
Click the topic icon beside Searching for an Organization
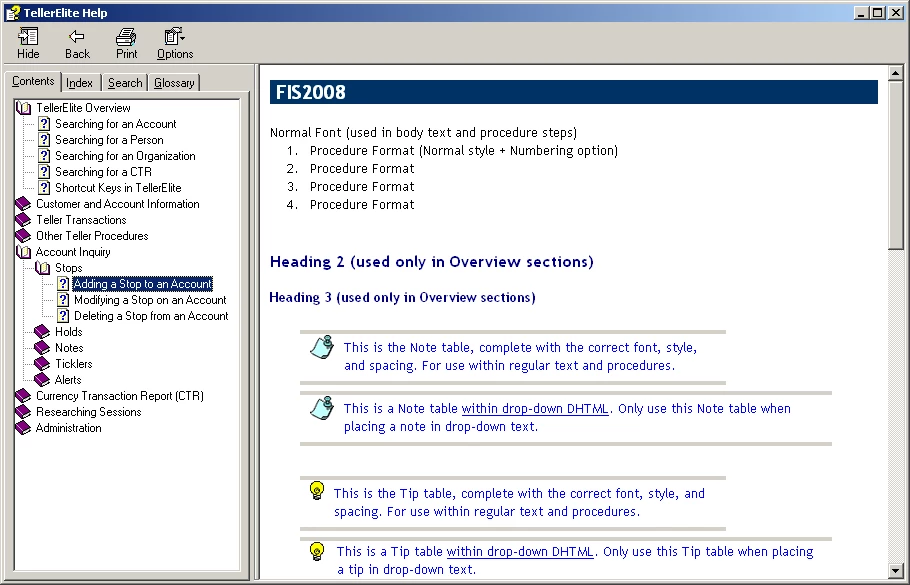44,156
